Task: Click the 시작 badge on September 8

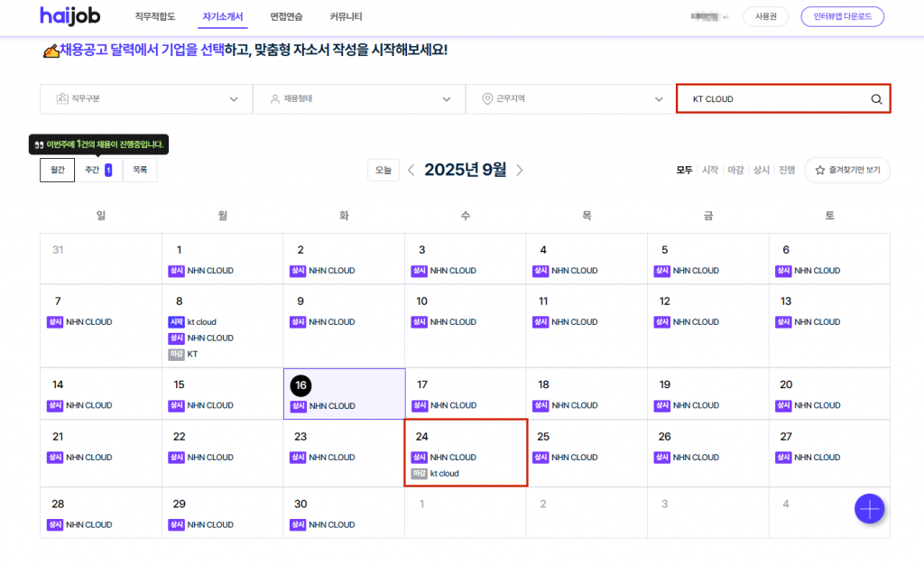Action: pyautogui.click(x=176, y=321)
